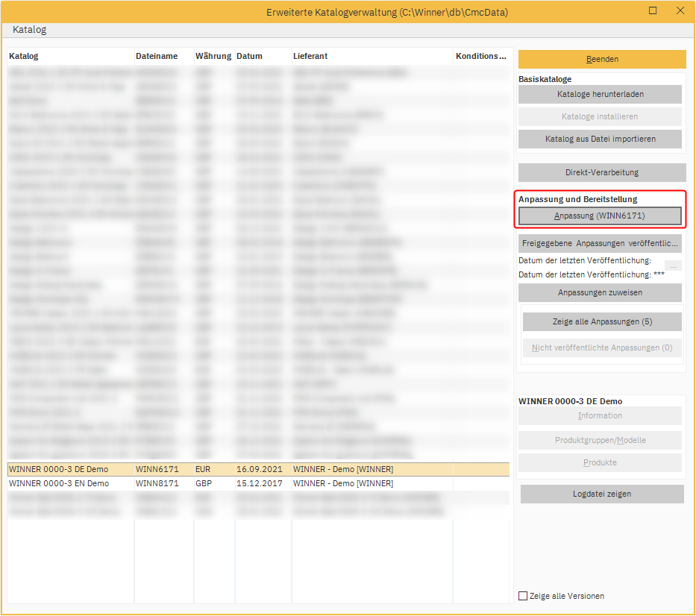Click the Beenden button

click(x=601, y=60)
